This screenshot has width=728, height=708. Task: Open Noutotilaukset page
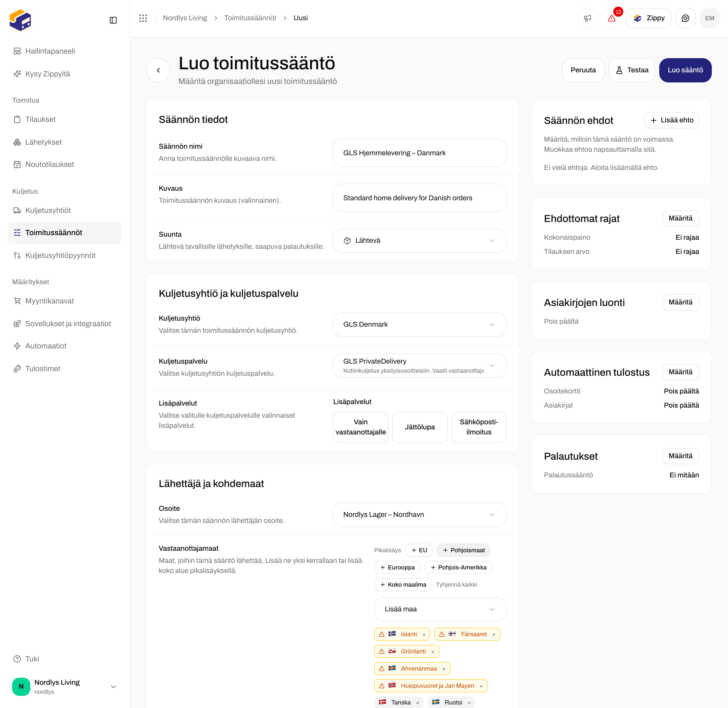point(65,164)
